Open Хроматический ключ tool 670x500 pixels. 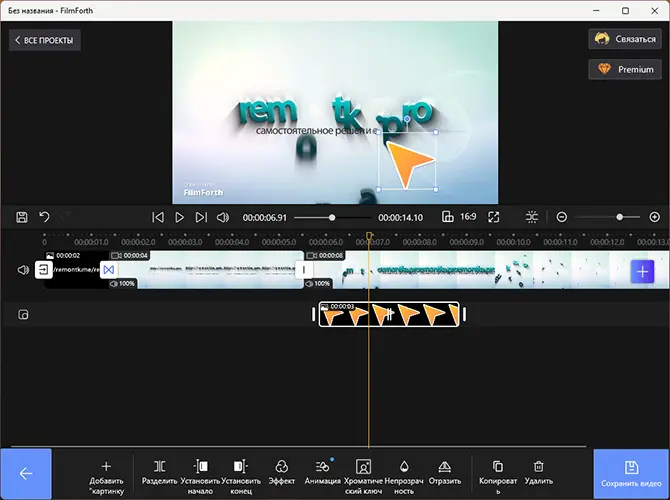363,478
